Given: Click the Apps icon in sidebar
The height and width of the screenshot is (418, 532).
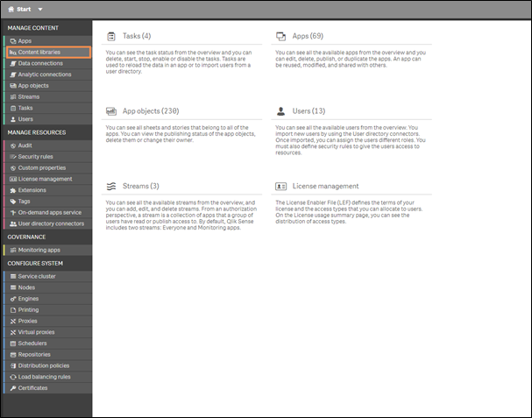Looking at the screenshot, I should pos(13,41).
